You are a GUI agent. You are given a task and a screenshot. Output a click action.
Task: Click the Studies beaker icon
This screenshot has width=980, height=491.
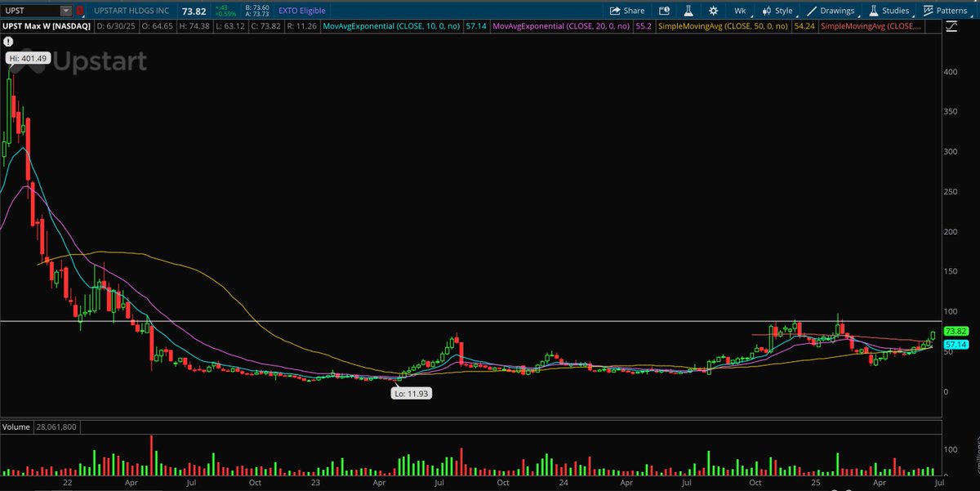(x=873, y=11)
